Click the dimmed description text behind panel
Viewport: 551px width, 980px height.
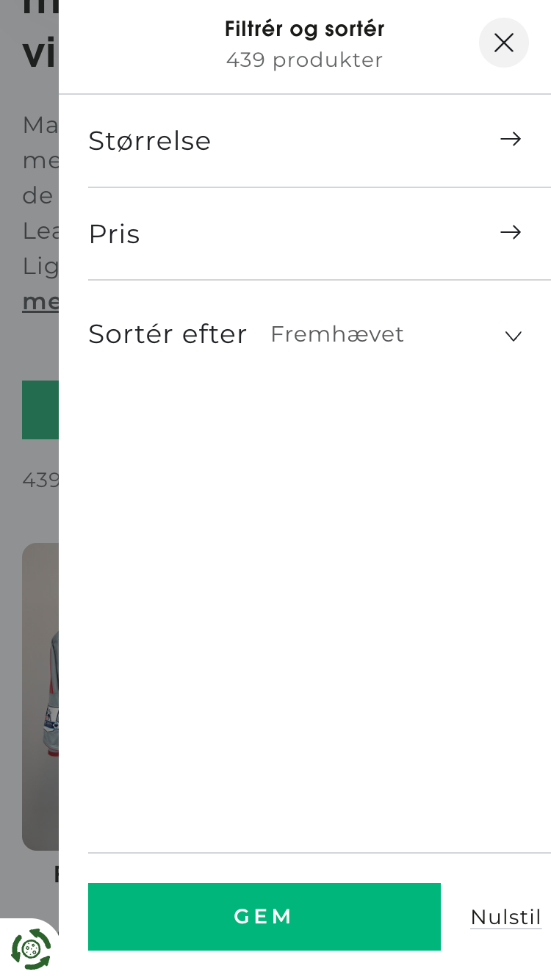coord(40,195)
